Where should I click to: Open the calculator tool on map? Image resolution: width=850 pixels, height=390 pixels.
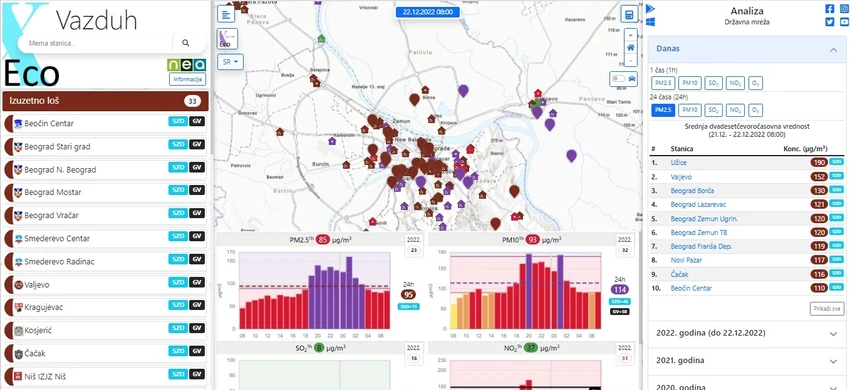(629, 14)
